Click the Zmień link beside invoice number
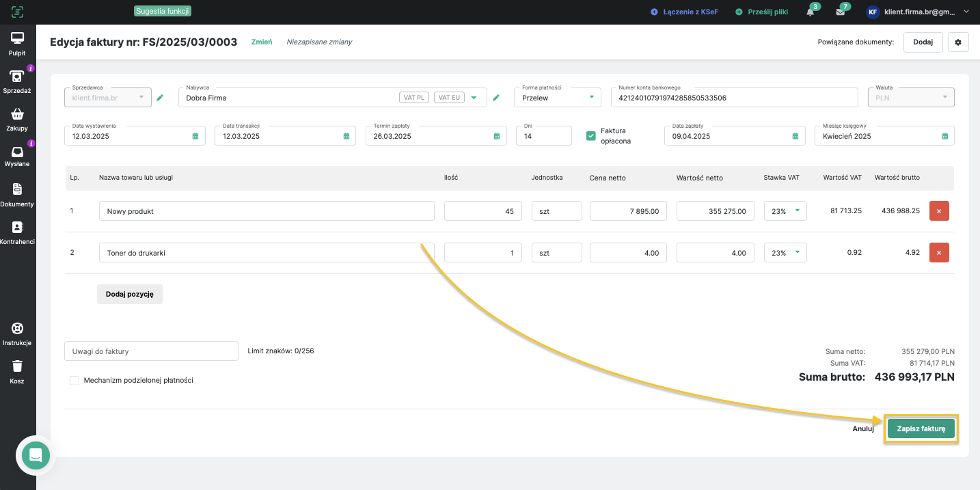980x490 pixels. [262, 42]
